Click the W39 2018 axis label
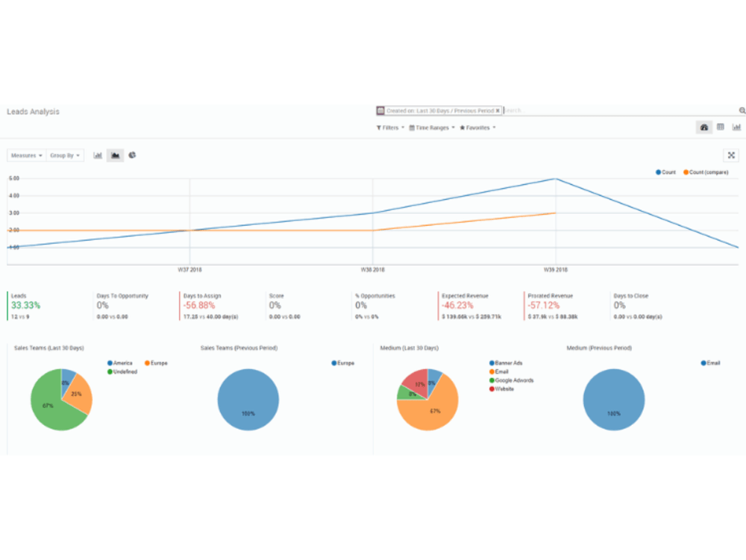746x560 pixels. click(556, 269)
